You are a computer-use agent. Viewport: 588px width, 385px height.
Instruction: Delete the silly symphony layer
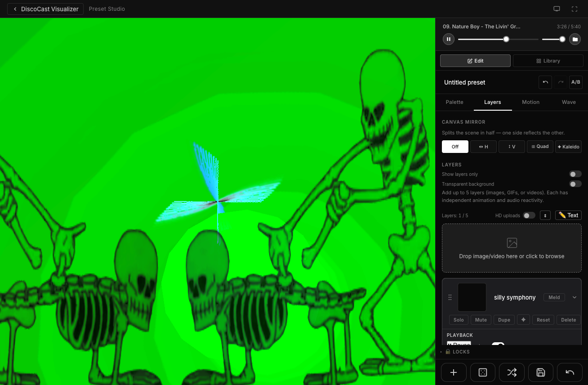[x=568, y=320]
